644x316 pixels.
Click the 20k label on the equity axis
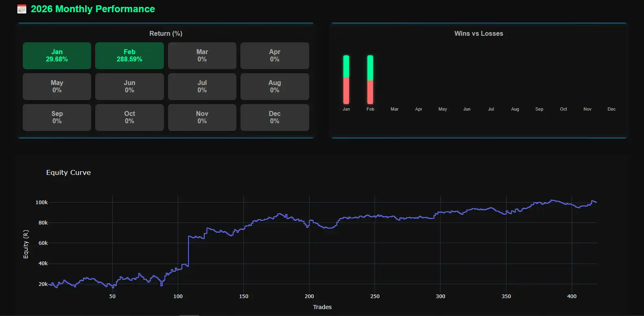43,284
